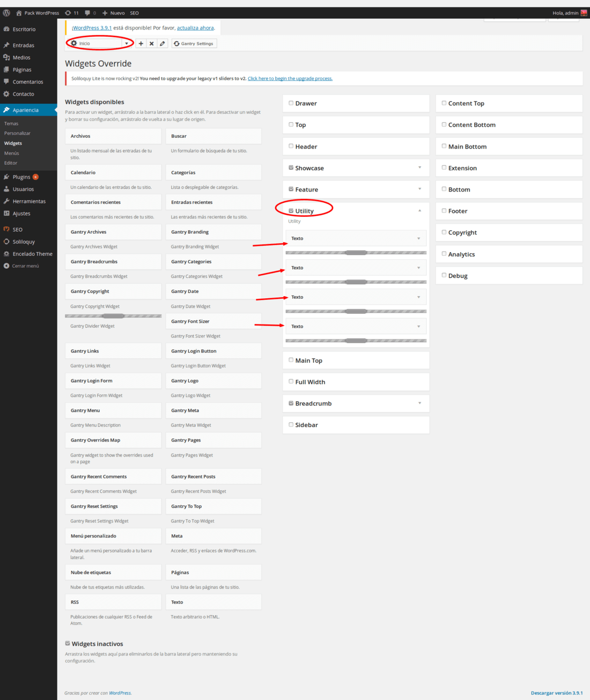Click the WordPress logo icon
This screenshot has width=590, height=700.
(x=6, y=13)
